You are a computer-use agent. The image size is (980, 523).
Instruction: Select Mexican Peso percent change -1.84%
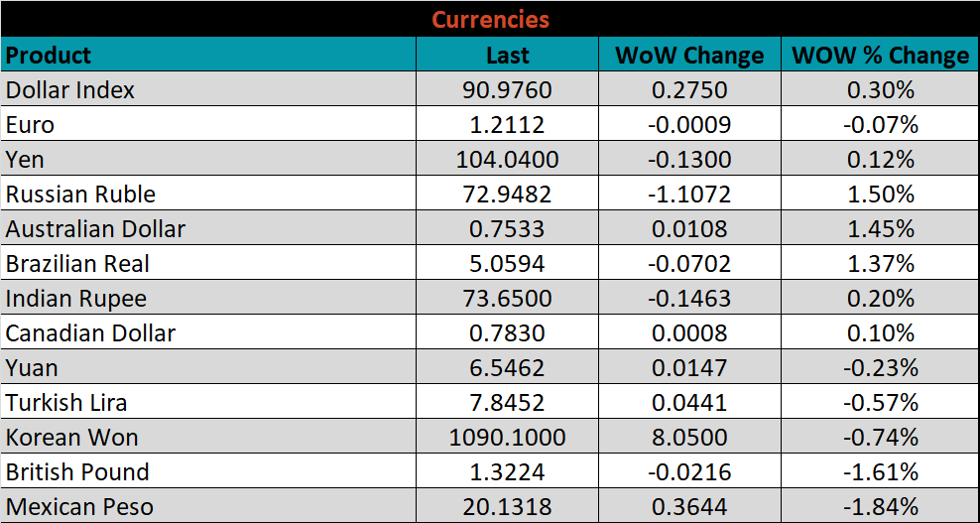880,507
